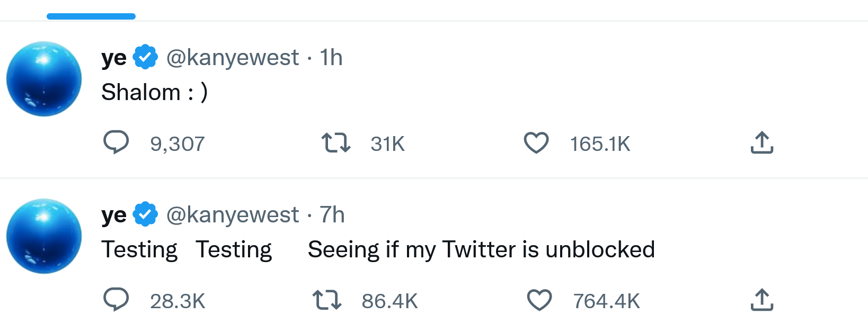Viewport: 868px width, 332px height.
Task: Open profile picture on the Testing tweet
Action: [44, 236]
